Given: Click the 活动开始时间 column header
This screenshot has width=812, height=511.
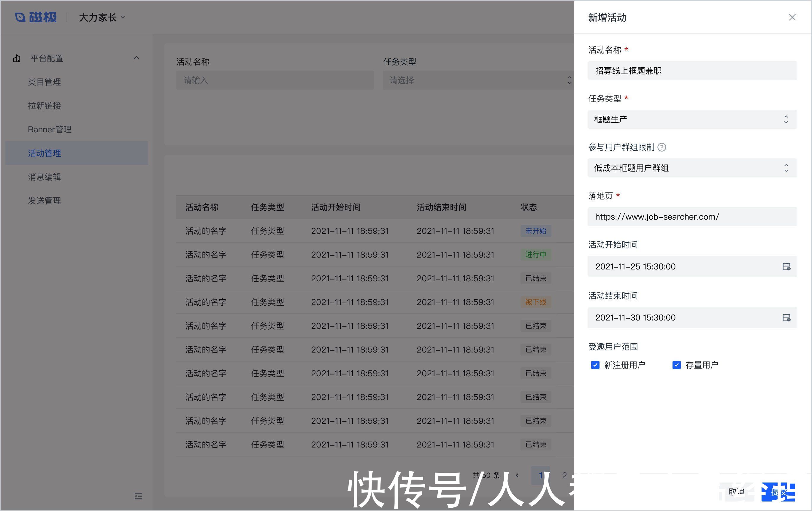Looking at the screenshot, I should pyautogui.click(x=336, y=207).
